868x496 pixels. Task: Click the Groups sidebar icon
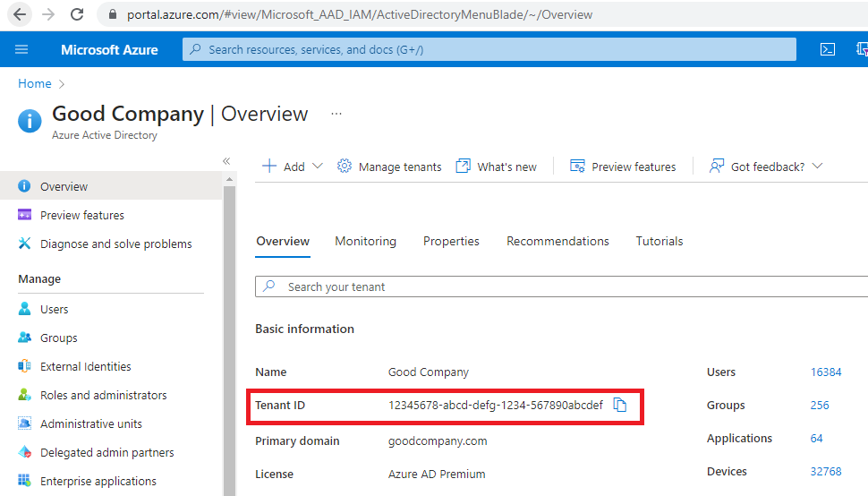pos(24,338)
